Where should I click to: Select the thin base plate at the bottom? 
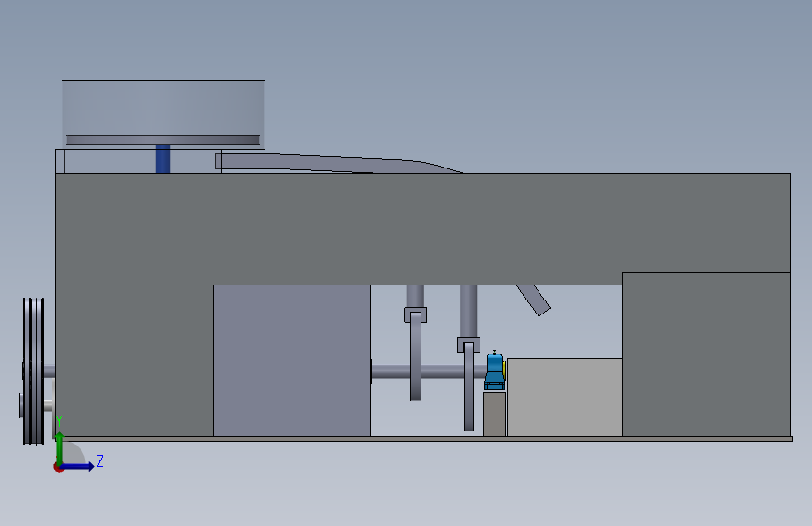coord(424,439)
